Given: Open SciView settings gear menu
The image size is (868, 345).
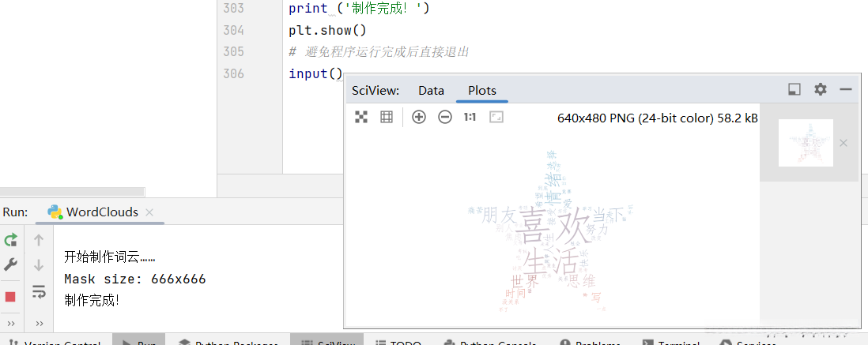Looking at the screenshot, I should point(821,89).
